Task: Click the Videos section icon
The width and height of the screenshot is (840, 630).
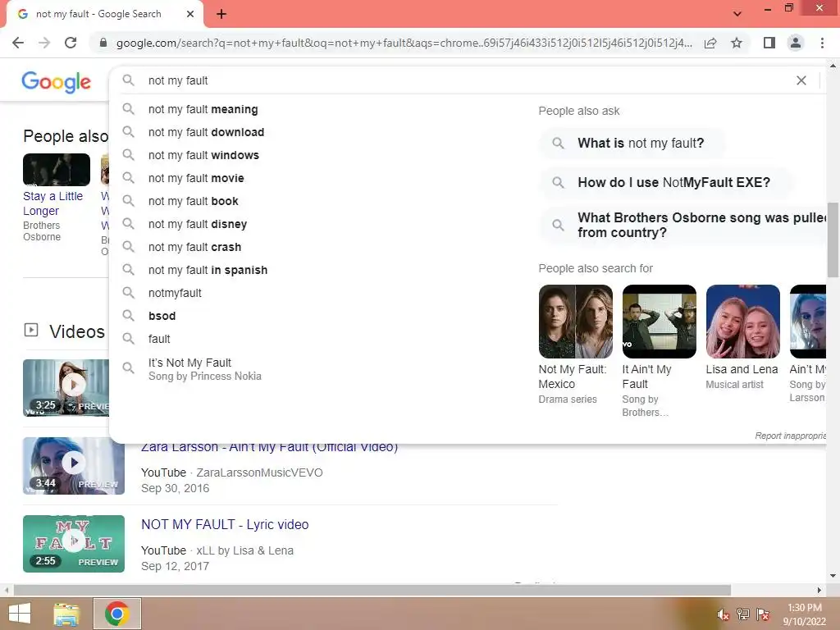Action: tap(31, 330)
